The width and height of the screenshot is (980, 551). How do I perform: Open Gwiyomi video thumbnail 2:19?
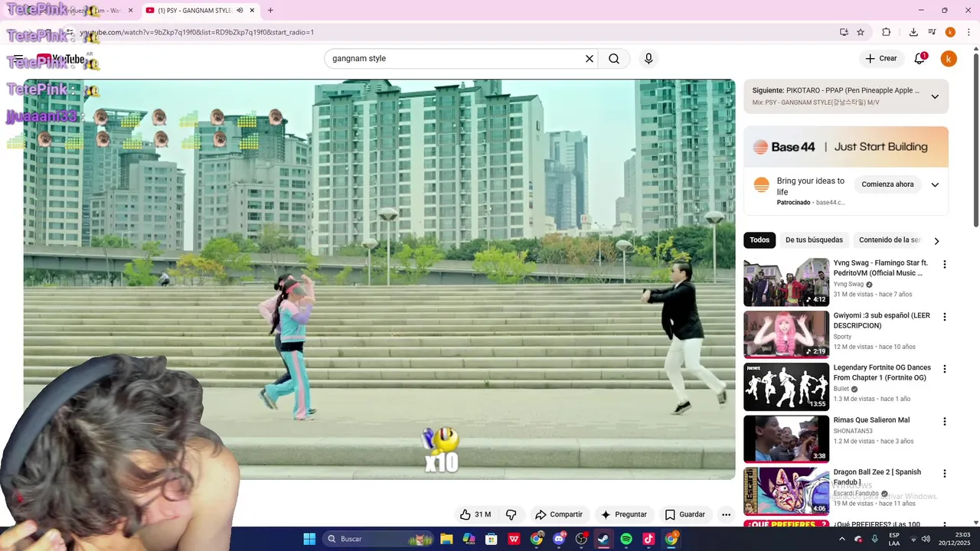pyautogui.click(x=786, y=334)
